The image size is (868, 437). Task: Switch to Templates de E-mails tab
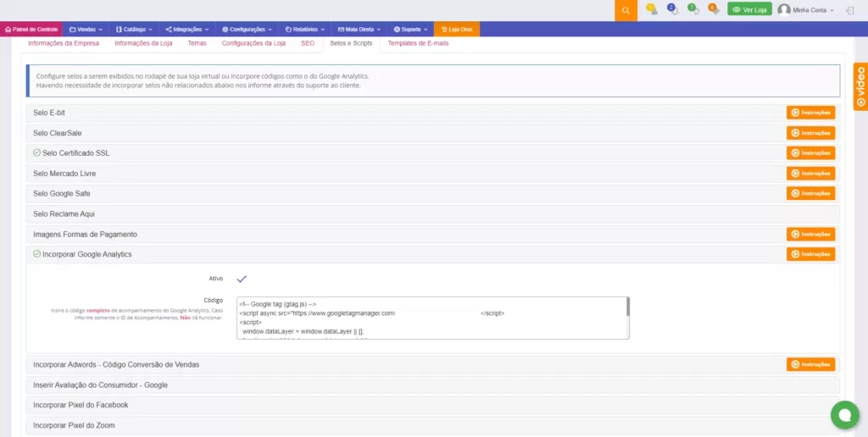point(418,43)
